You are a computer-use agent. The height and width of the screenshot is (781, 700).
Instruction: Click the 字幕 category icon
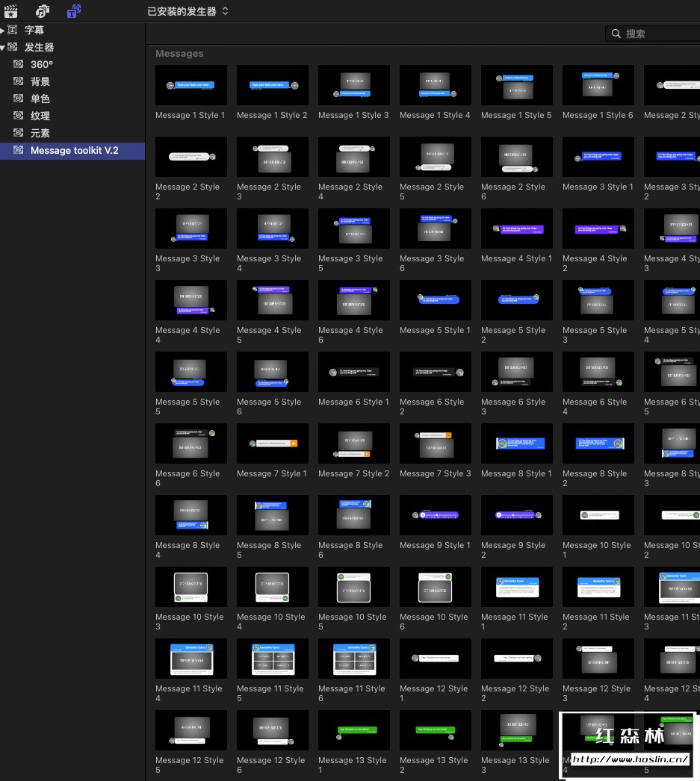click(x=13, y=30)
